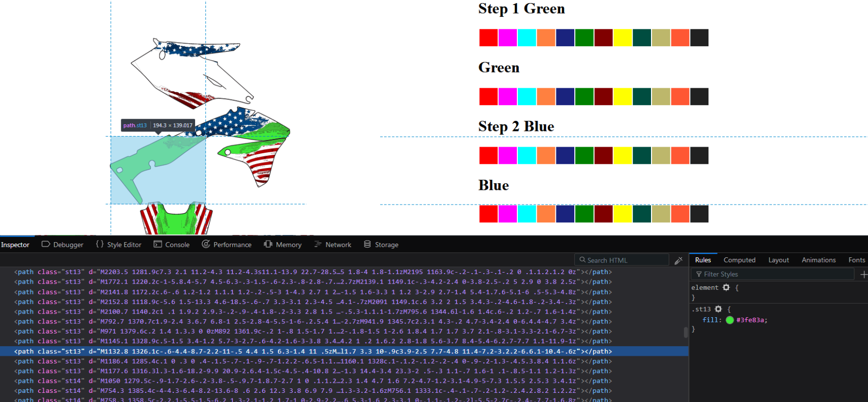
Task: Click the Search HTML input field
Action: [x=622, y=260]
